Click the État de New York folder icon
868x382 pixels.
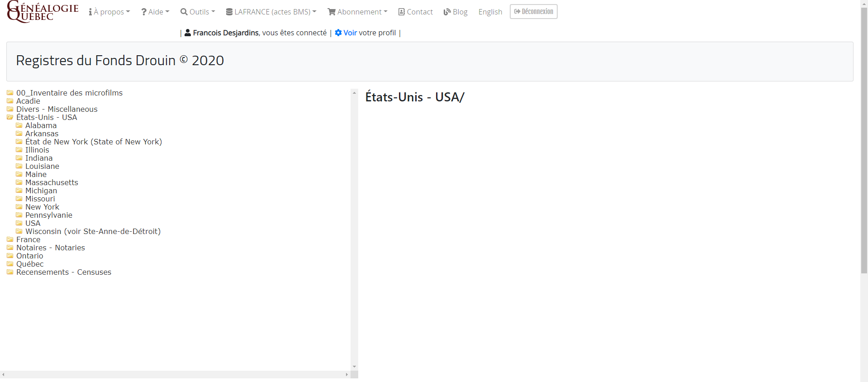19,142
